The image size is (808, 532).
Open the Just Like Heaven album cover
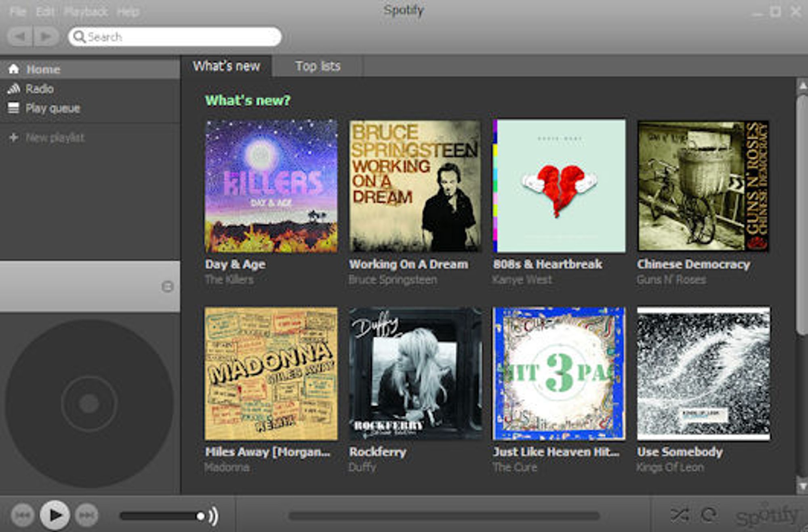pyautogui.click(x=559, y=374)
